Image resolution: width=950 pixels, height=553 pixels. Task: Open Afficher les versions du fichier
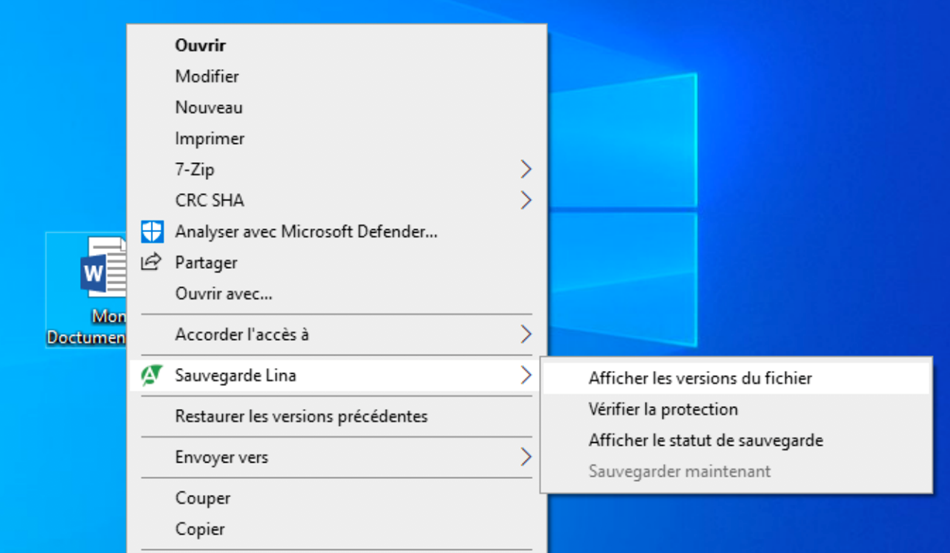point(700,378)
